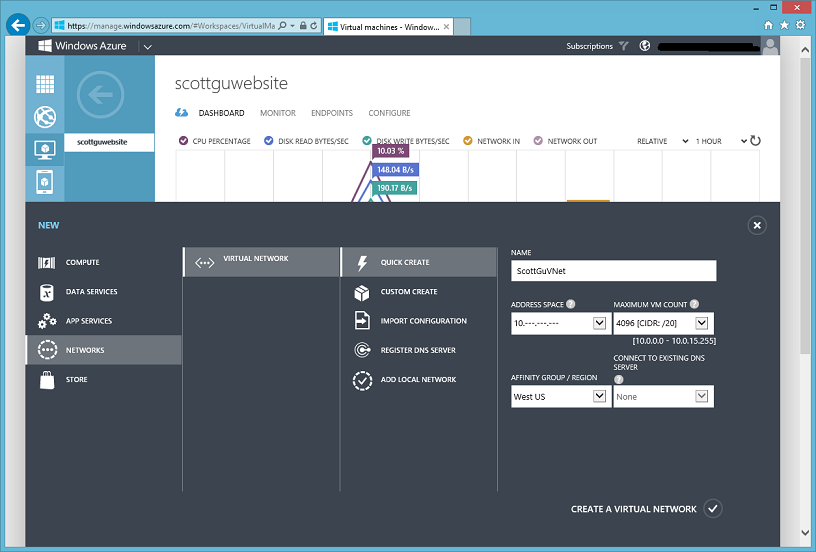This screenshot has height=552, width=816.
Task: Click Maximum VM Count help question mark
Action: click(694, 304)
